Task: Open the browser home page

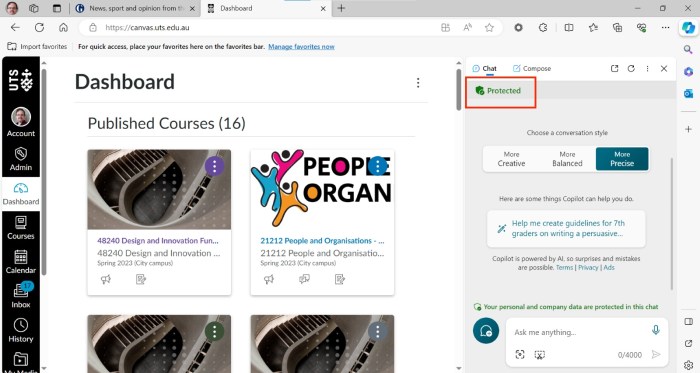Action: [x=63, y=28]
